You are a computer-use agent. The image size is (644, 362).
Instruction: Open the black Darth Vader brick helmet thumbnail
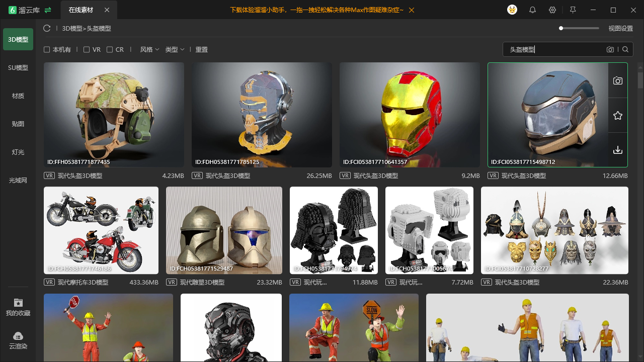(x=334, y=230)
